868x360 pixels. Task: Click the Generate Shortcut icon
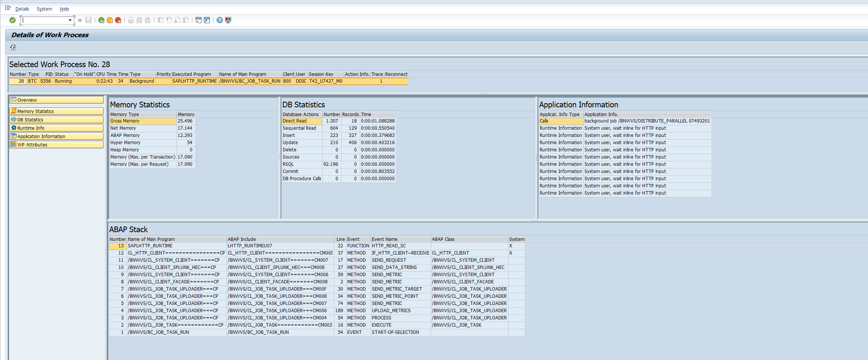click(x=207, y=20)
